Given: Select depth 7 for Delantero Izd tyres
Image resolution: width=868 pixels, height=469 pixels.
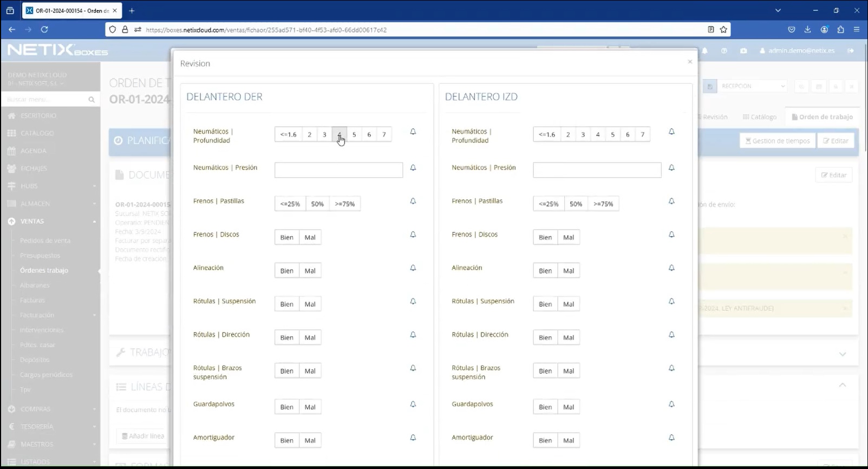Looking at the screenshot, I should (643, 134).
